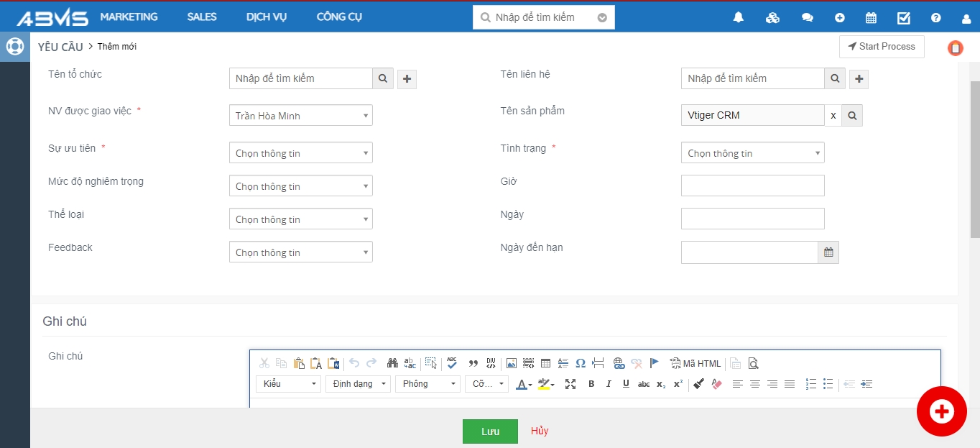Toggle bold formatting in the editor
The height and width of the screenshot is (448, 980).
click(591, 384)
